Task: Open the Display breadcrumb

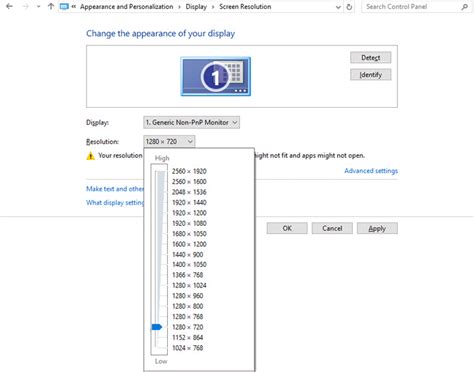Action: coord(196,7)
